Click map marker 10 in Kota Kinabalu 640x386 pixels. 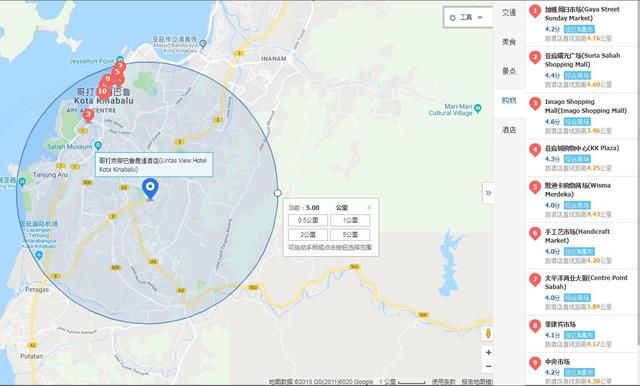103,91
